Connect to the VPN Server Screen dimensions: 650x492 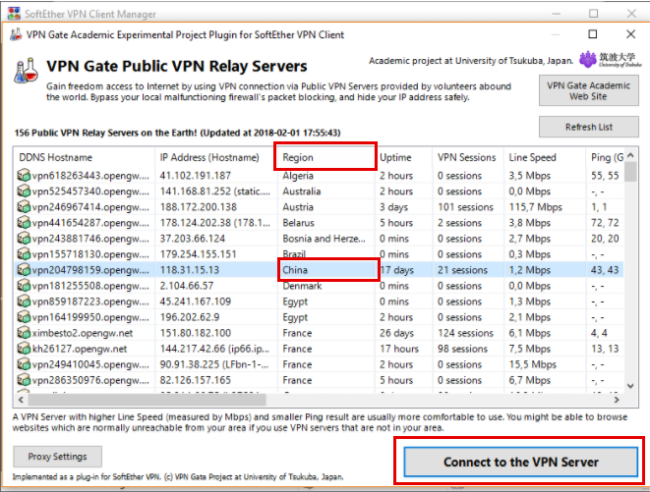(521, 462)
